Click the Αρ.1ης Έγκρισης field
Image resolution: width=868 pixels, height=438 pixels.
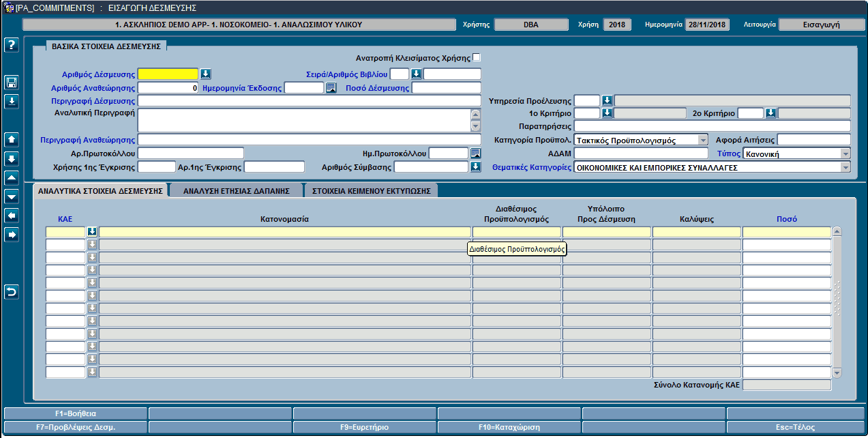point(274,166)
